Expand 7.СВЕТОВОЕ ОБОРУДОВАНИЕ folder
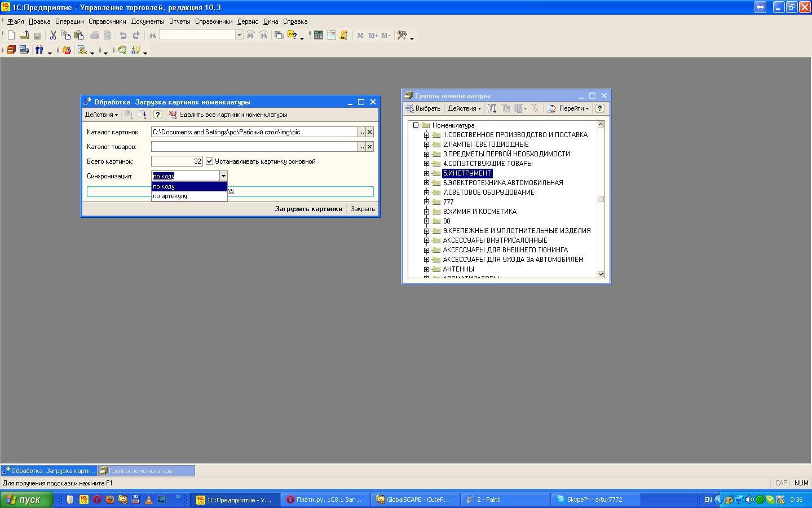This screenshot has width=812, height=508. (426, 192)
